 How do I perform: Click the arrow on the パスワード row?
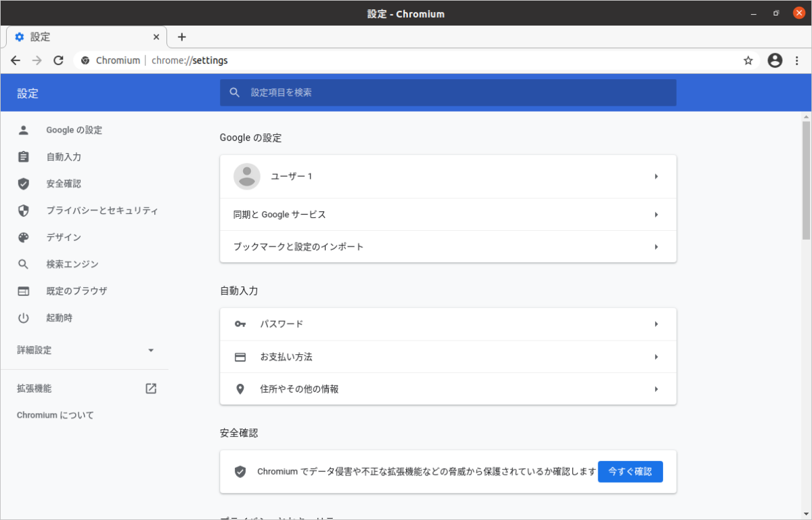pyautogui.click(x=656, y=324)
